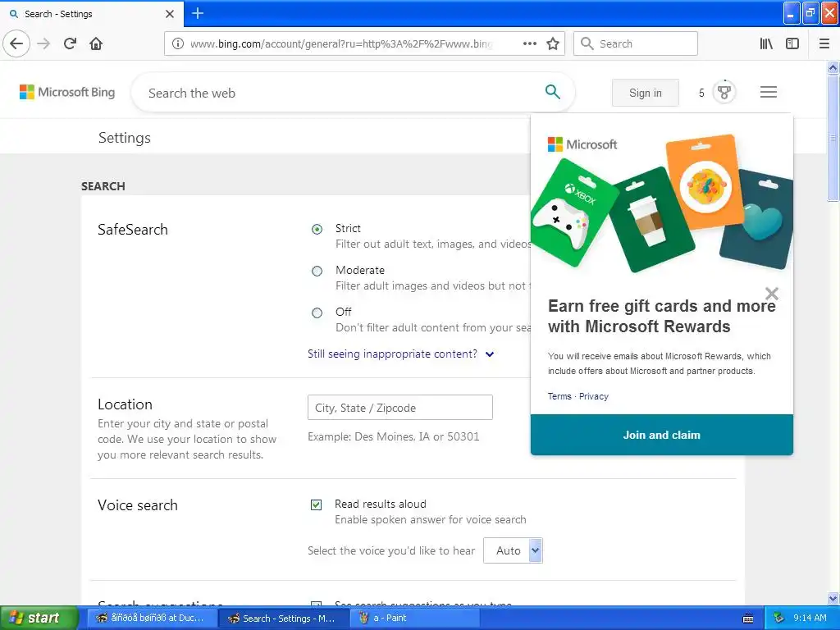Click the scrollbar down arrow
This screenshot has width=840, height=630.
pyautogui.click(x=833, y=598)
